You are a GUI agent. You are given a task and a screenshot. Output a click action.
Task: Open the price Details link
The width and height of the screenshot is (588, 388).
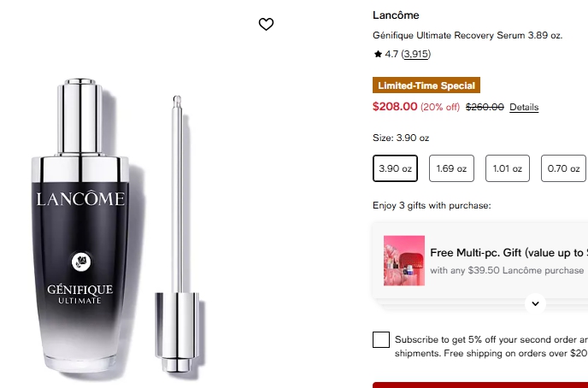(x=524, y=107)
